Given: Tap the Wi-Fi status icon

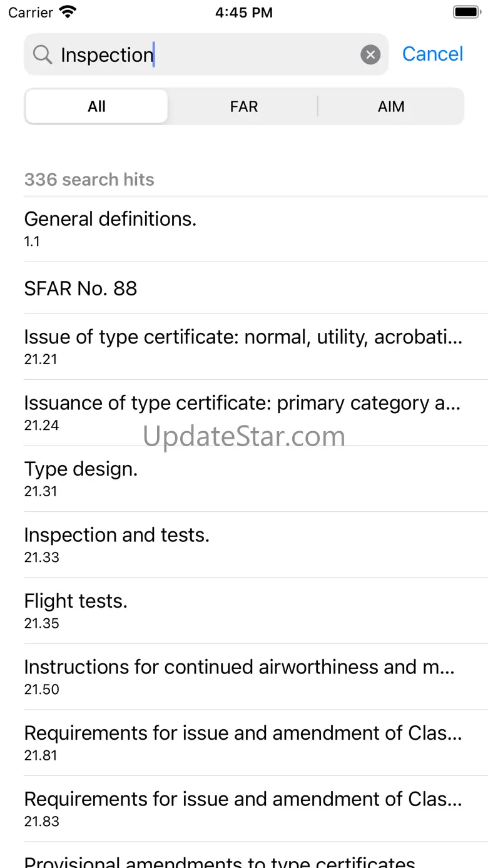Looking at the screenshot, I should 67,12.
